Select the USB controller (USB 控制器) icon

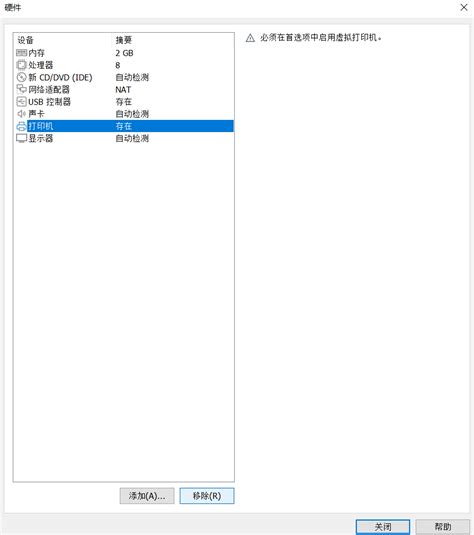(x=21, y=102)
